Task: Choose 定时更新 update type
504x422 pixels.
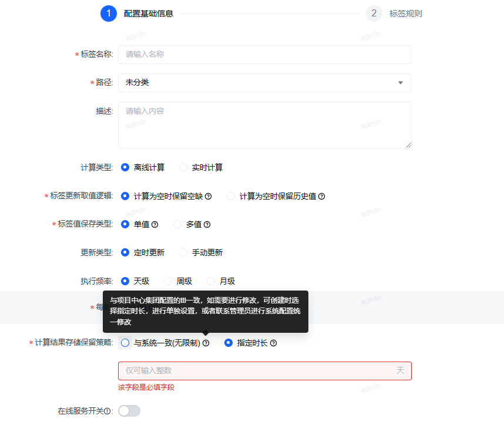Action: pos(125,253)
